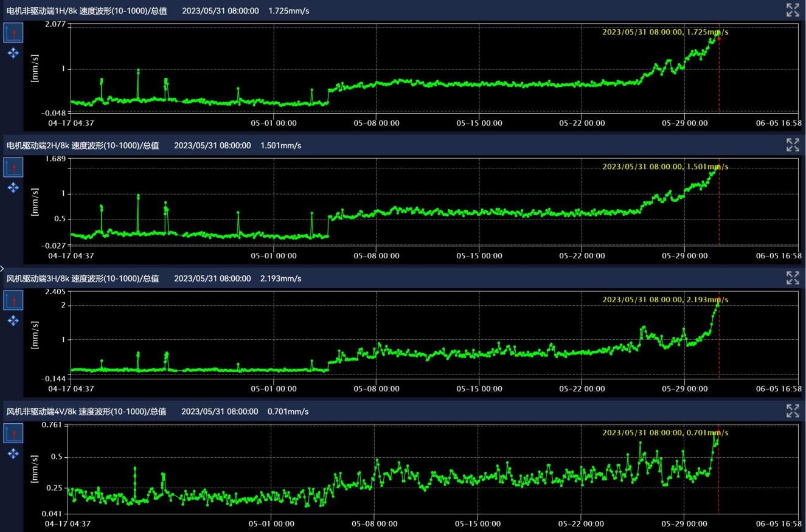Expand the 电机驱动端2H chart to fullscreen
The height and width of the screenshot is (532, 806).
click(x=792, y=145)
